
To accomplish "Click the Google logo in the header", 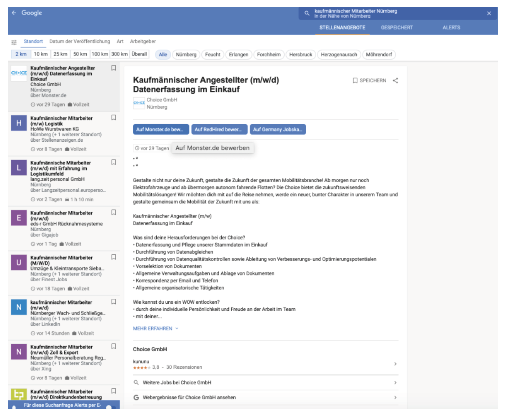I will point(32,13).
